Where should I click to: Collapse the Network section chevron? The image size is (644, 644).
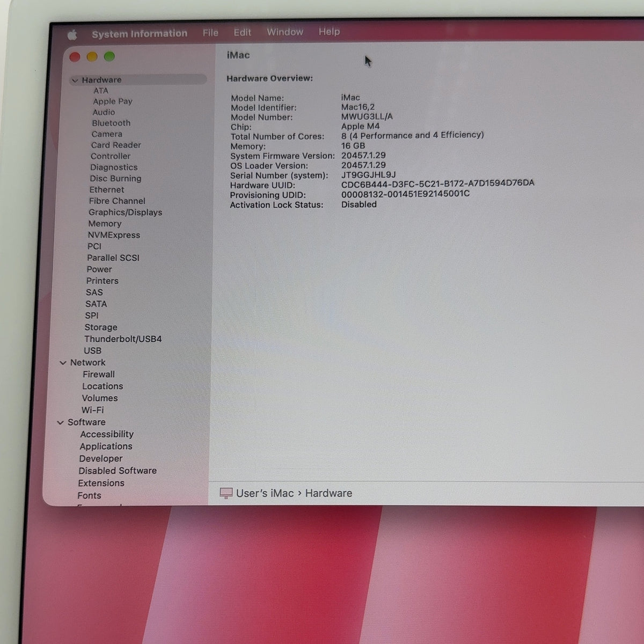coord(63,363)
